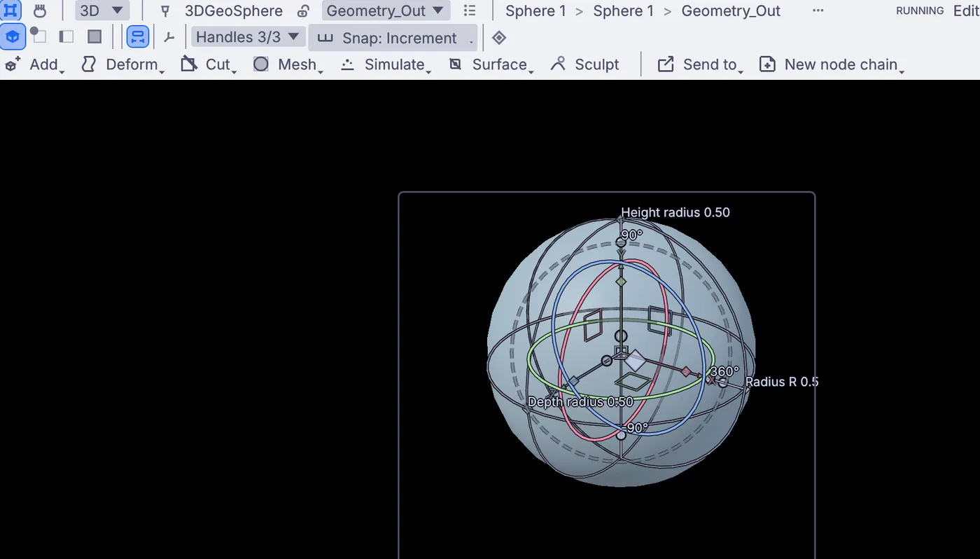Screen dimensions: 980x559
Task: Toggle the highlighted dimension handles button
Action: pos(138,36)
